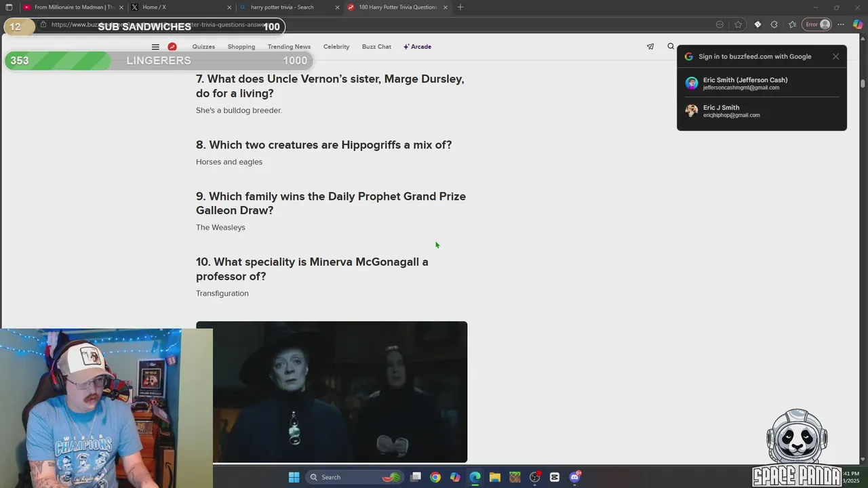Open the Edge profile Error button
Screen dimensions: 868x488
pyautogui.click(x=818, y=24)
